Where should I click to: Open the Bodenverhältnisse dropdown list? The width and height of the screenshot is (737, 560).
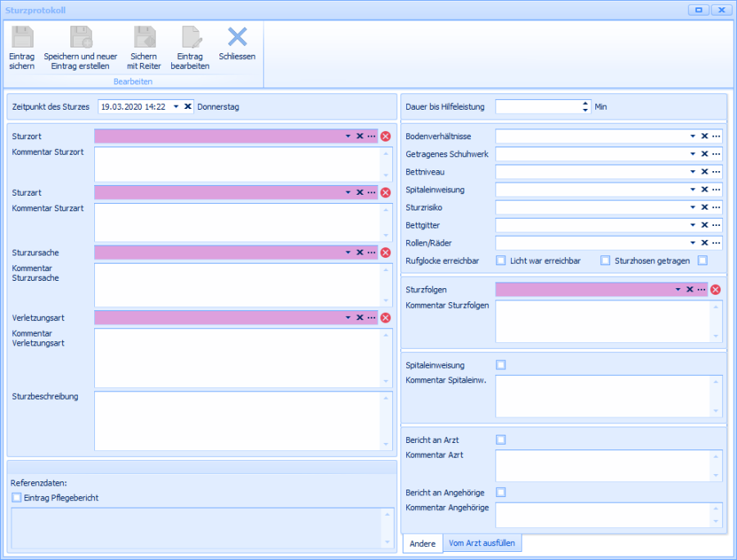click(x=692, y=136)
